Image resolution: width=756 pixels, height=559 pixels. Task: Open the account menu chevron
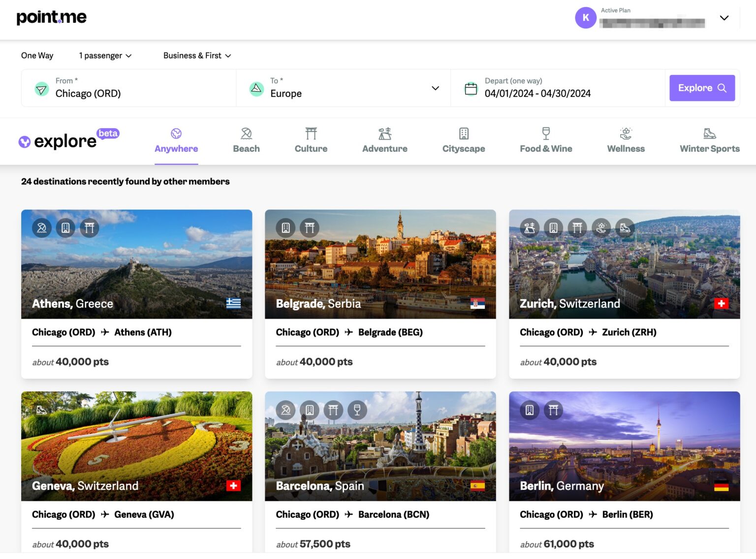point(724,18)
